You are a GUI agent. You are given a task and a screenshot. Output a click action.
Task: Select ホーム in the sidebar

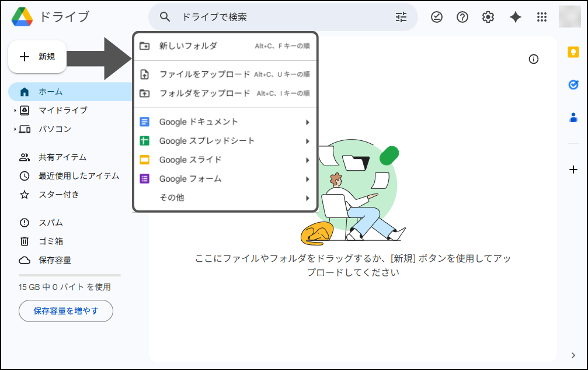point(70,92)
